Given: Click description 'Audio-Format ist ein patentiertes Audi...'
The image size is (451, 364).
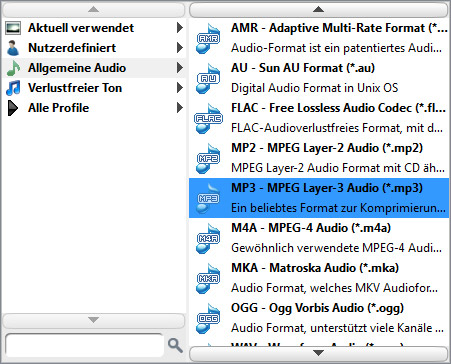Looking at the screenshot, I should pyautogui.click(x=336, y=48).
